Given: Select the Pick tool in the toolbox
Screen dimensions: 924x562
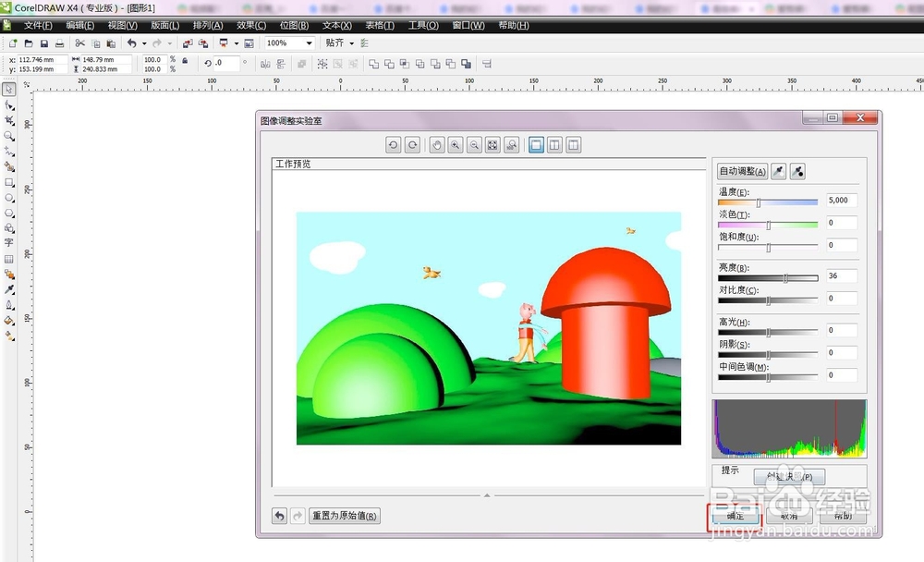Looking at the screenshot, I should pos(9,89).
